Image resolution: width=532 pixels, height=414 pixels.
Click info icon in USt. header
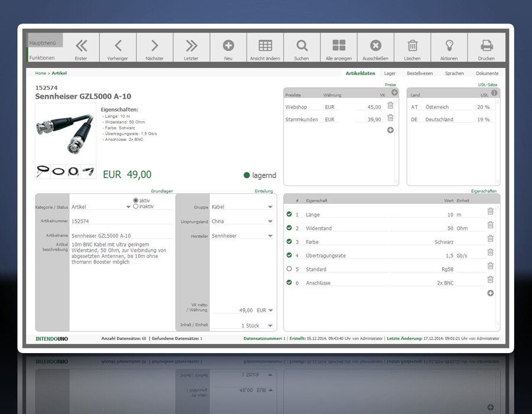[494, 93]
